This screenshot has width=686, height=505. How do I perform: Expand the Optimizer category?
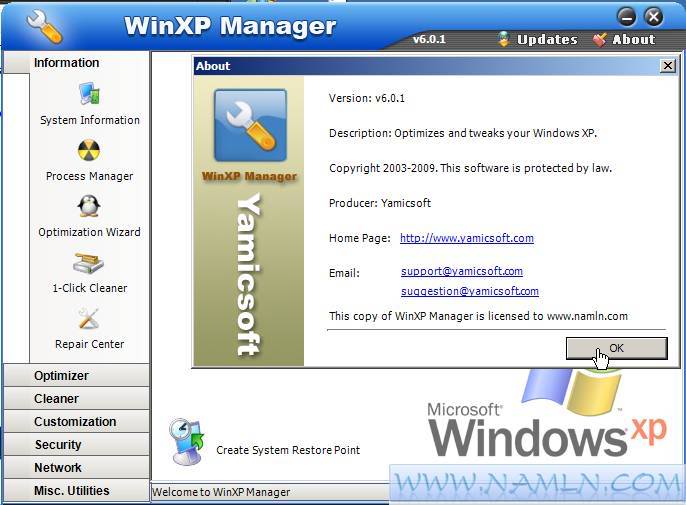[77, 375]
